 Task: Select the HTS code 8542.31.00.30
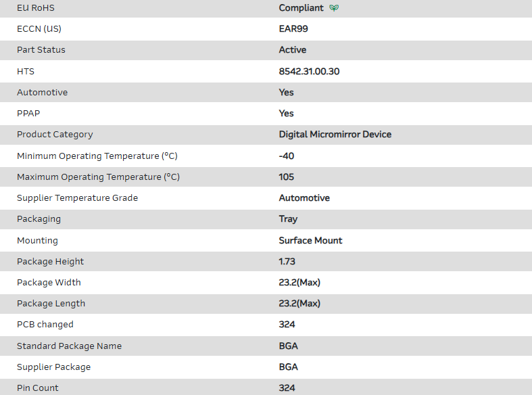coord(309,71)
